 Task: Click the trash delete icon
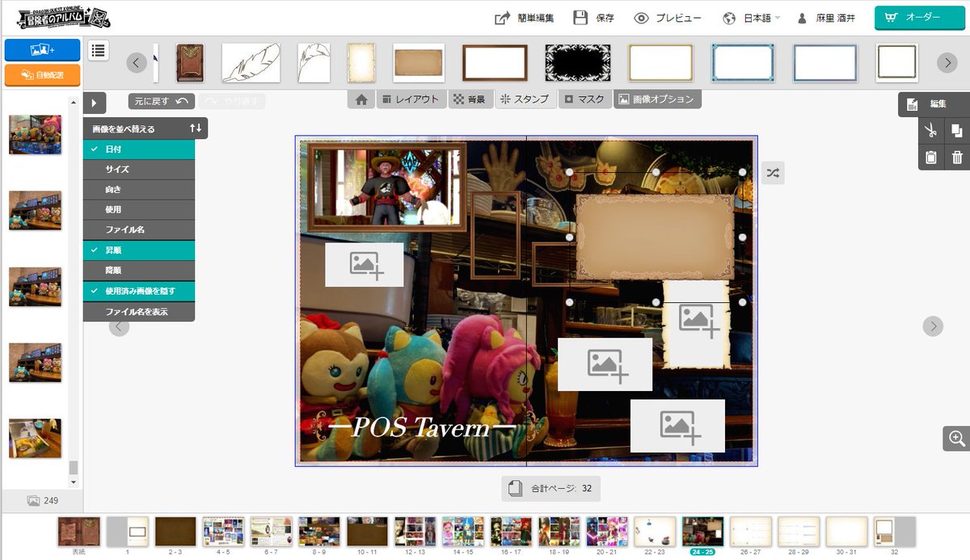956,157
